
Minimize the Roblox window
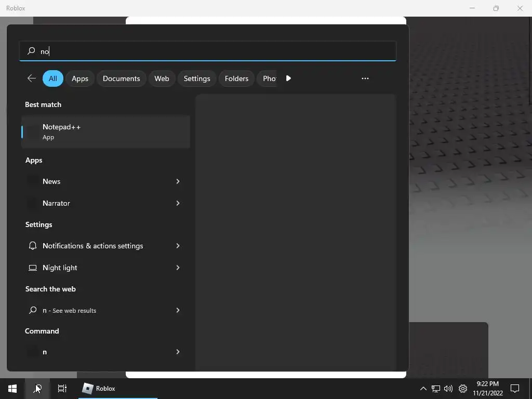click(x=472, y=8)
